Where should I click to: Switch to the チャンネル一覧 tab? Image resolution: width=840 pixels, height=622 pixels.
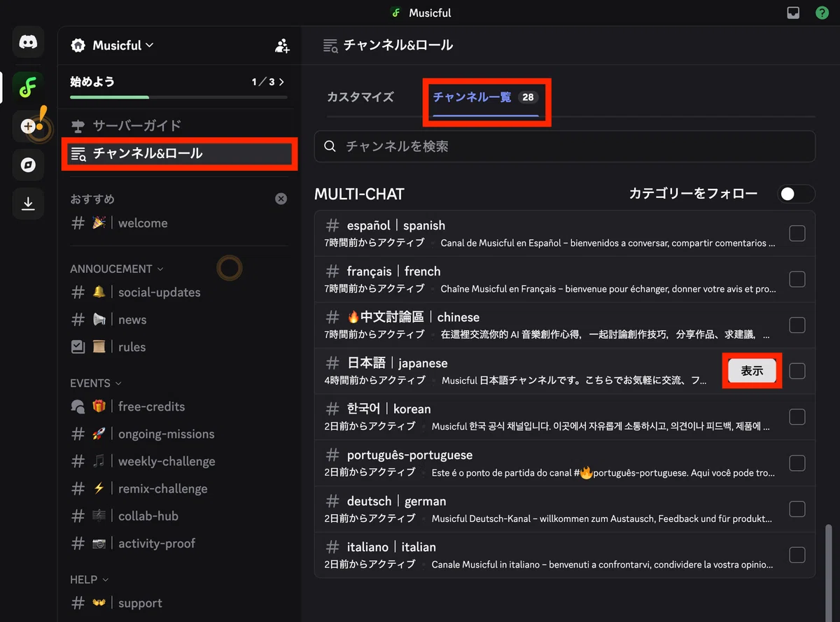pos(486,97)
